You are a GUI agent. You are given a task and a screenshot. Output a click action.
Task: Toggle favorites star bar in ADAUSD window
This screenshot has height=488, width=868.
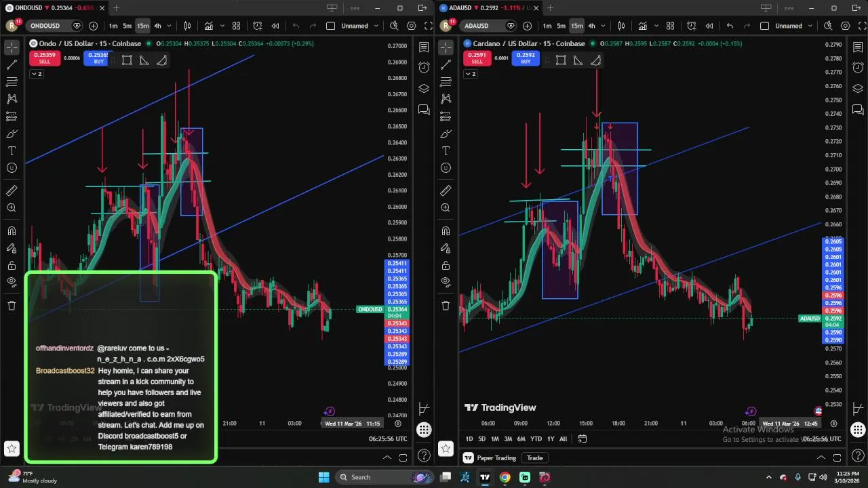pyautogui.click(x=446, y=448)
